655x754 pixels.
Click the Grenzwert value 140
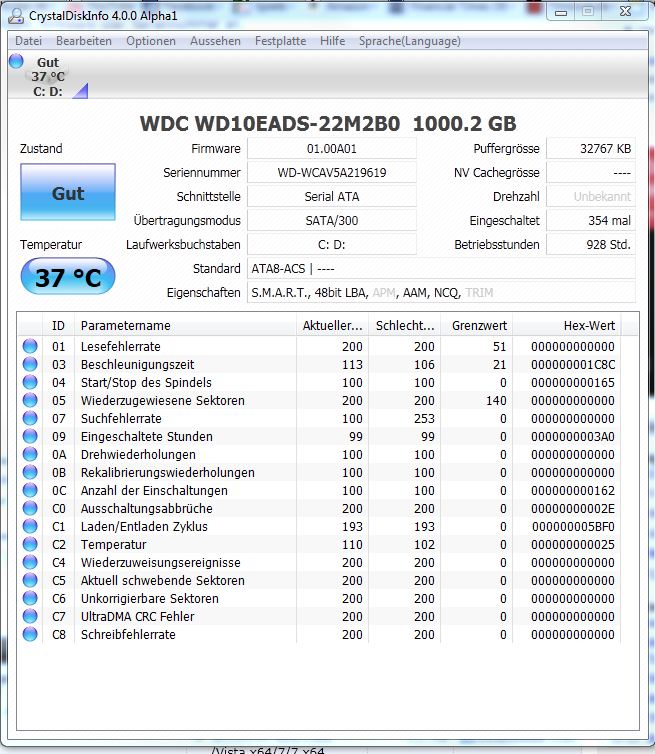tap(495, 401)
